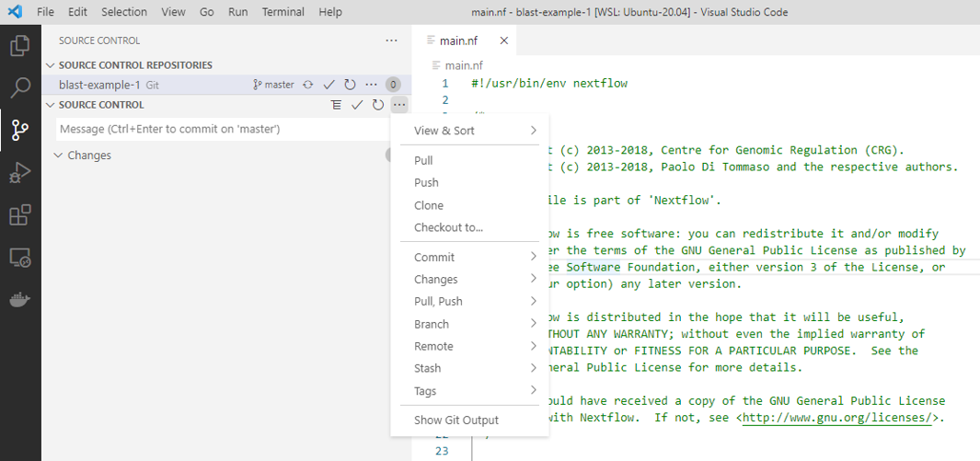Viewport: 980px width, 461px height.
Task: Collapse the Changes group
Action: (59, 156)
